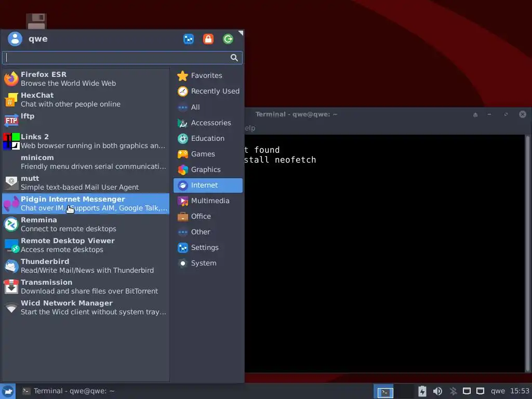
Task: Click the qwe user label in panel
Action: coord(498,391)
